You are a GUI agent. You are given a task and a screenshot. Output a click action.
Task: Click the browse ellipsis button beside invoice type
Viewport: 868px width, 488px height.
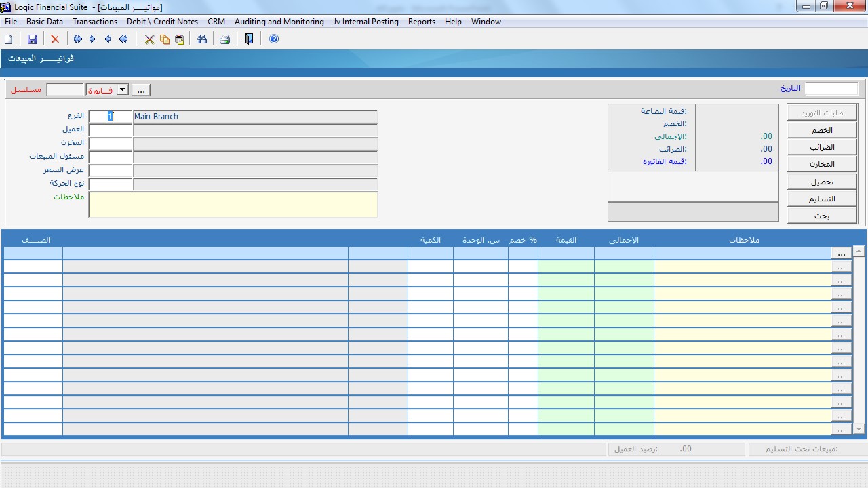click(141, 90)
